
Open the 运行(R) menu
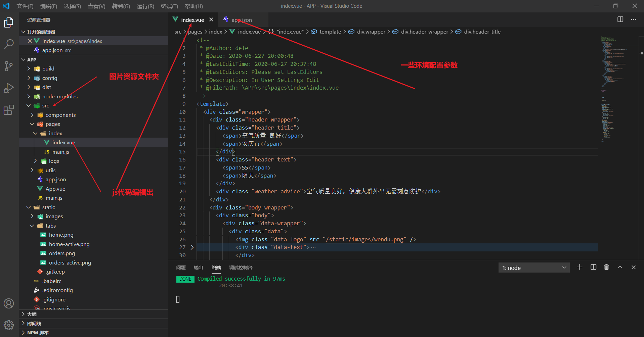pos(145,6)
